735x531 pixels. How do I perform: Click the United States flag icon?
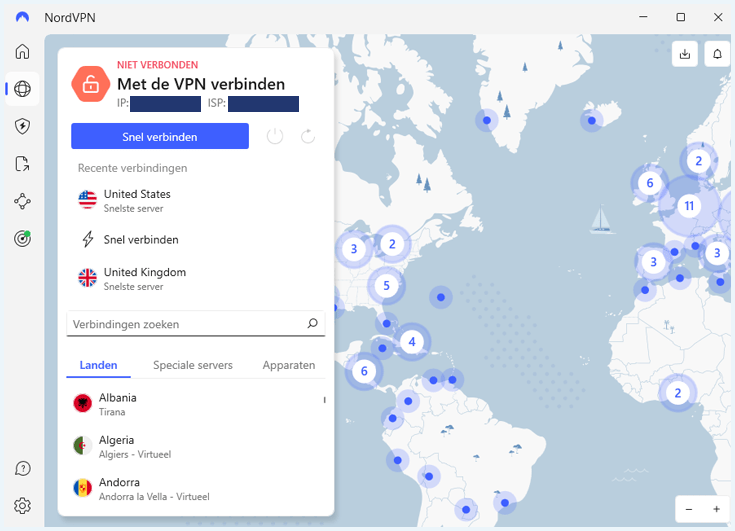pyautogui.click(x=87, y=200)
